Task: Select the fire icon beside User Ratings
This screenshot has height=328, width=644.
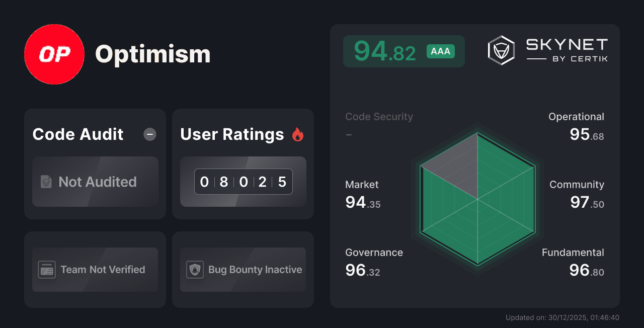Action: click(298, 134)
